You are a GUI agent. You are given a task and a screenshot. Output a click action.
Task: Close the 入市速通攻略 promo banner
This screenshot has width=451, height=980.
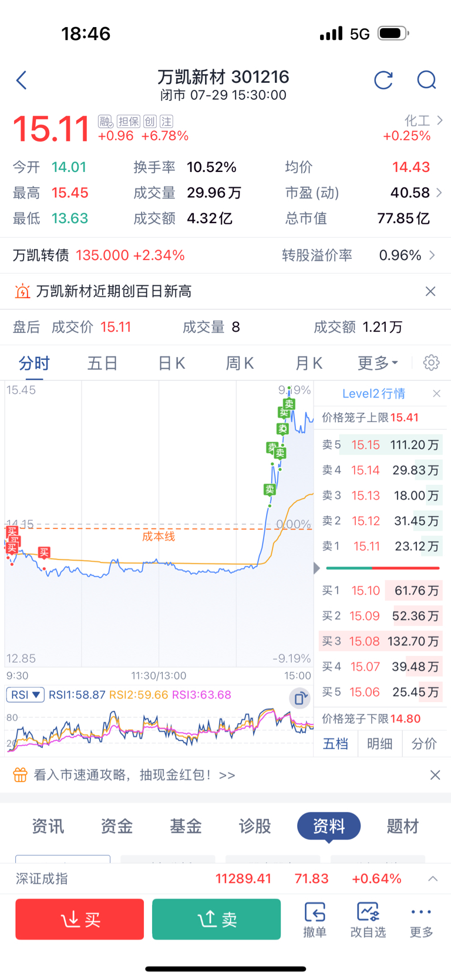tap(435, 775)
